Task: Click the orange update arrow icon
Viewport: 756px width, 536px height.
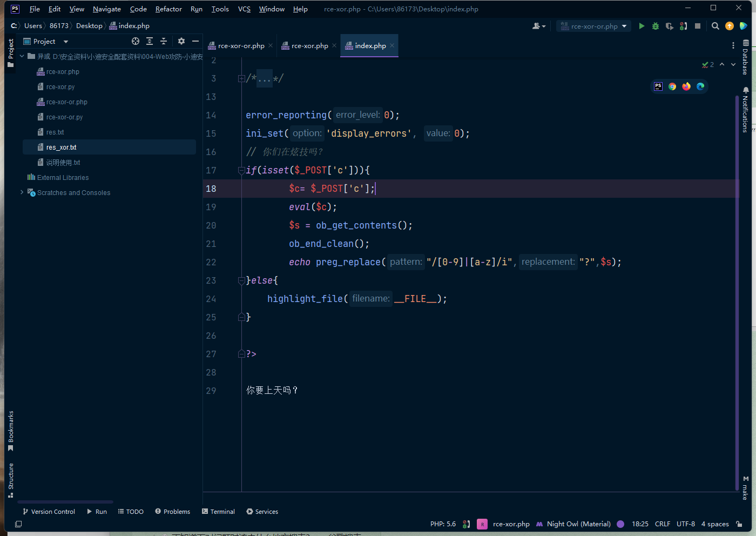Action: (730, 26)
